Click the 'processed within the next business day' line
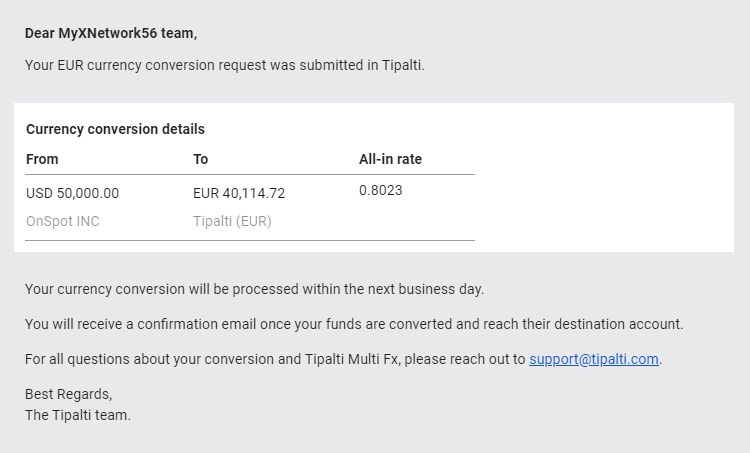The width and height of the screenshot is (750, 453). pos(254,289)
